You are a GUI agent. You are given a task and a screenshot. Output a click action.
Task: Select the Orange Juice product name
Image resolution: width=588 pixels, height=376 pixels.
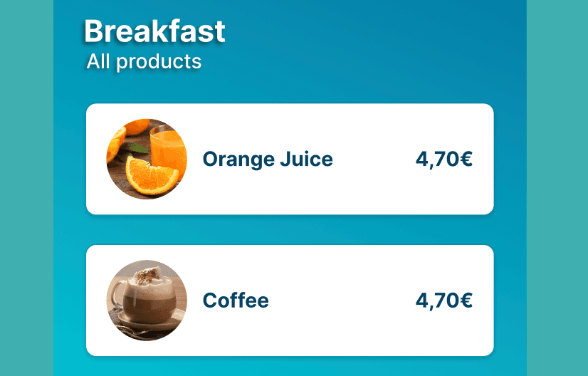tap(268, 159)
